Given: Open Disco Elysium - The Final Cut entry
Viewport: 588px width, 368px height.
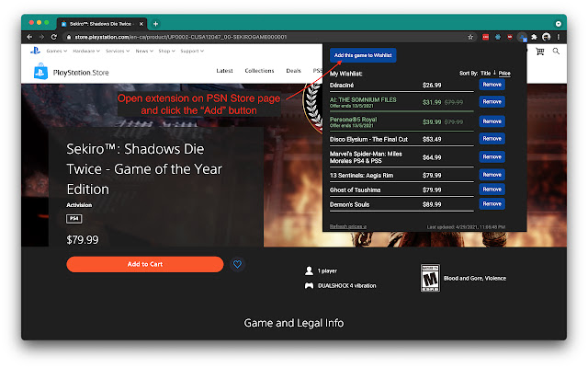Looking at the screenshot, I should point(368,139).
